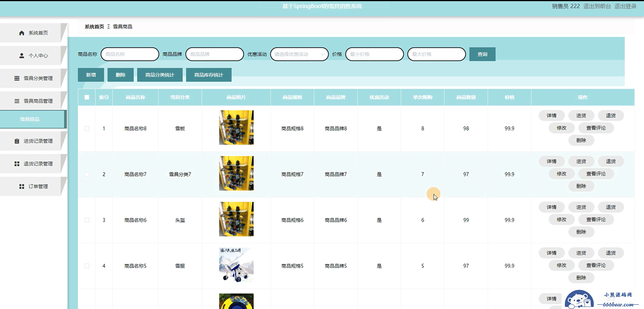Check the box for row 商品名称8

coord(87,128)
